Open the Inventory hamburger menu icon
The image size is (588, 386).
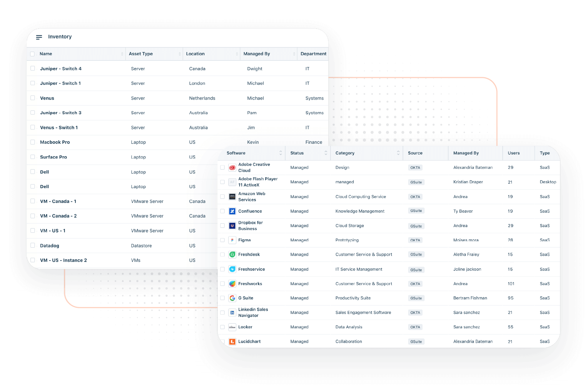[x=39, y=37]
